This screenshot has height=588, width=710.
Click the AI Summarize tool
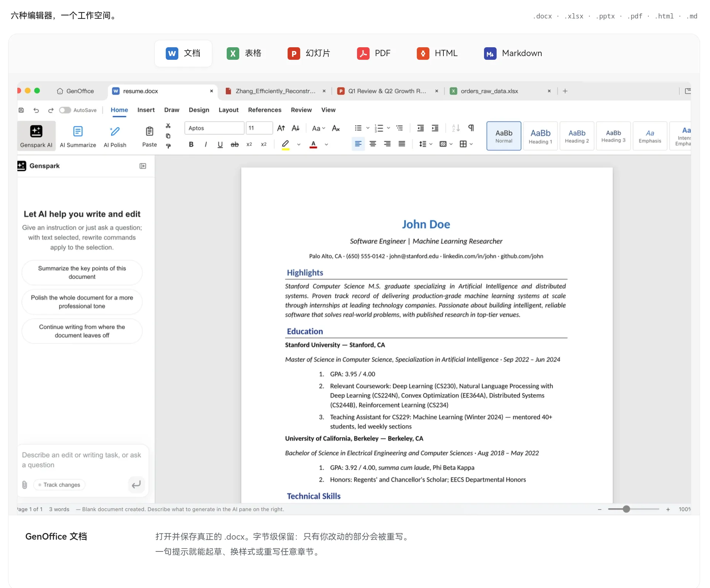coord(78,136)
